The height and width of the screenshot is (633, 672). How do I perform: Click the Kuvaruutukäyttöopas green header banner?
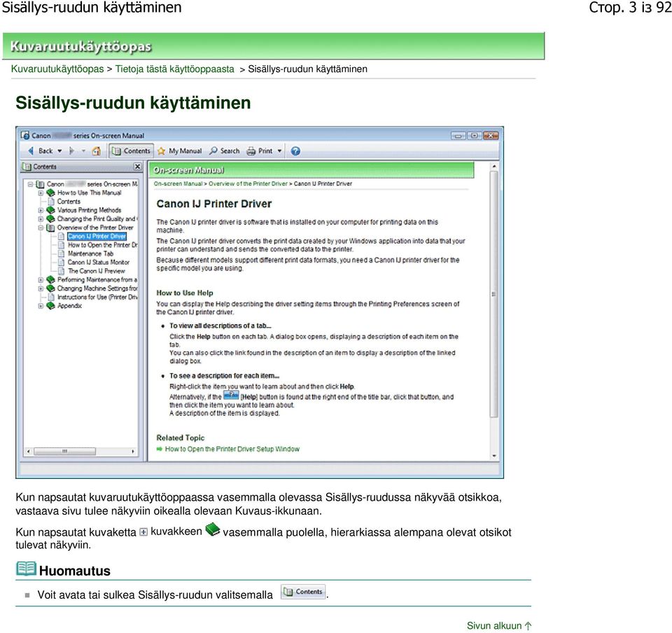[274, 46]
